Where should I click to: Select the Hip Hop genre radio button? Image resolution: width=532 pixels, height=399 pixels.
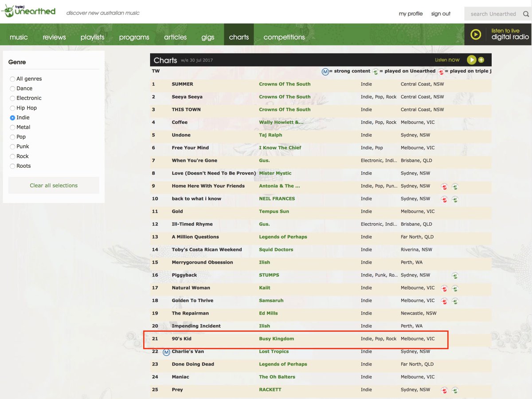[12, 108]
